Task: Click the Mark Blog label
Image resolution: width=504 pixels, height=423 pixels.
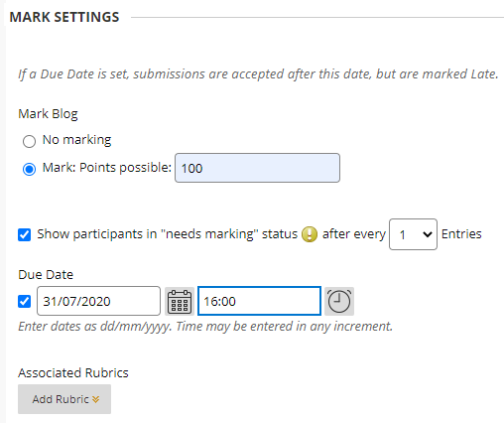Action: [48, 114]
